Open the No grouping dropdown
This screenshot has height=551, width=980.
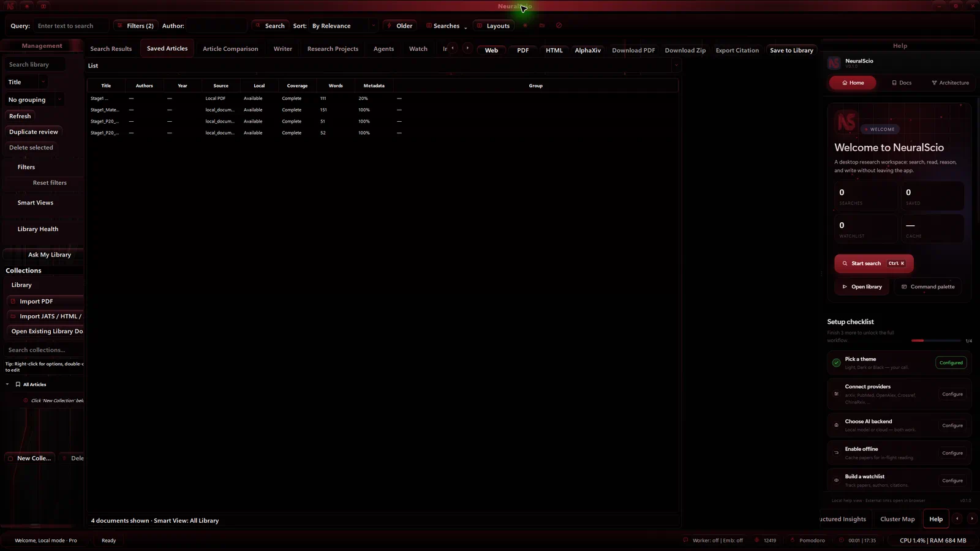[x=34, y=99]
